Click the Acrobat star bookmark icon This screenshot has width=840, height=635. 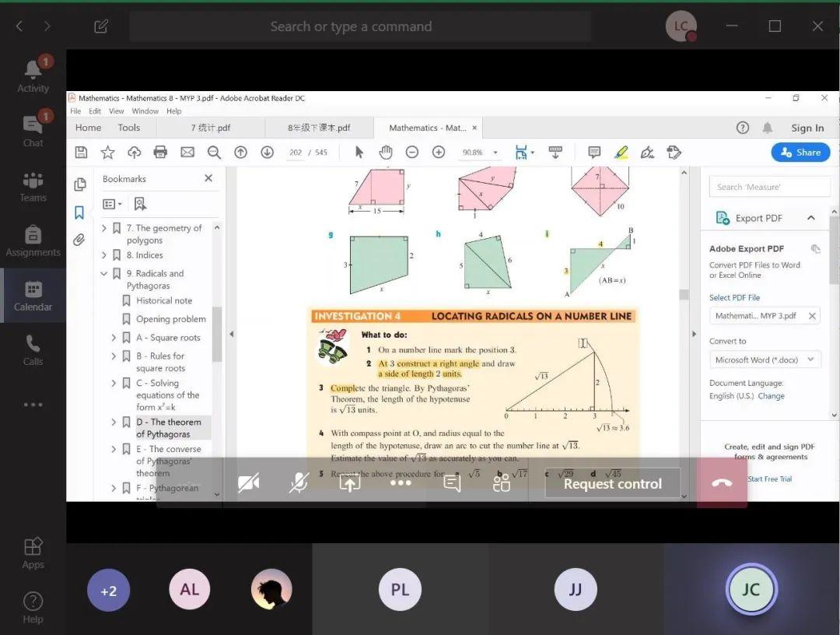pyautogui.click(x=107, y=153)
